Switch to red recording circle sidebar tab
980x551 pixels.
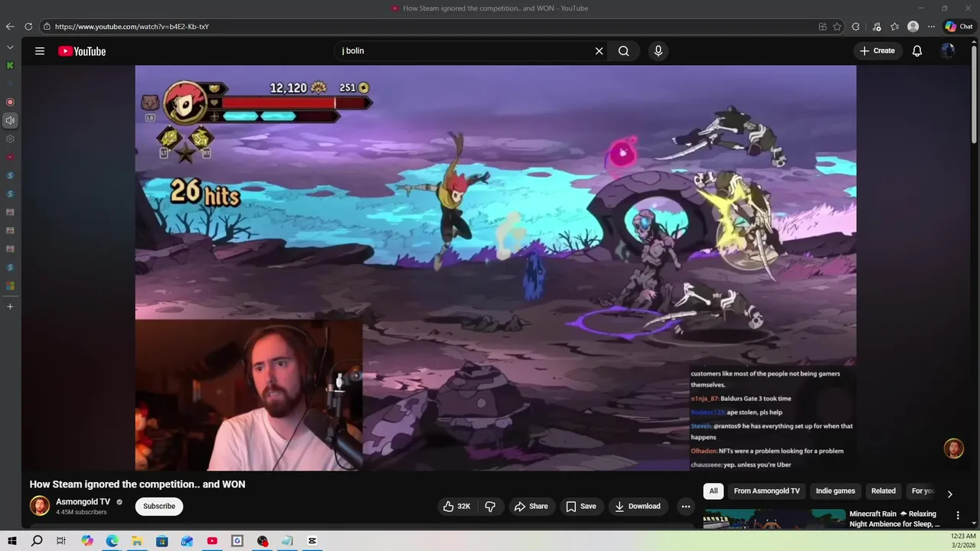[10, 102]
